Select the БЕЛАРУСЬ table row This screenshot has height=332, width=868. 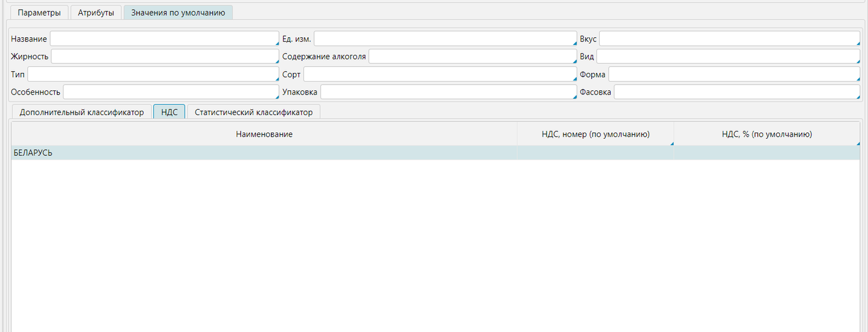tap(264, 153)
